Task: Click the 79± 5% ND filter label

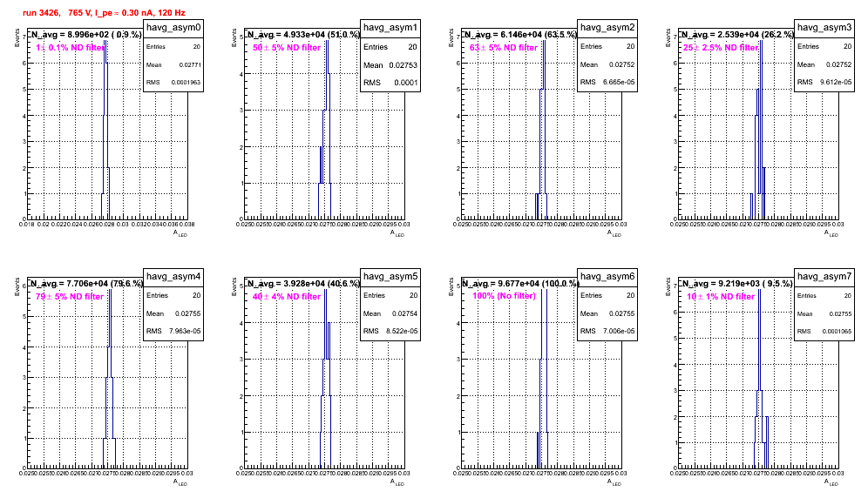Action: [70, 297]
